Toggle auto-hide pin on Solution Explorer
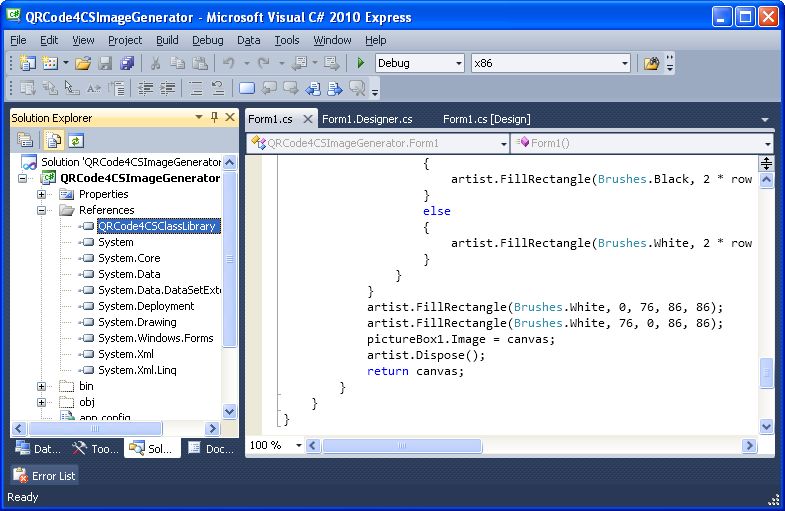This screenshot has height=511, width=785. 213,118
